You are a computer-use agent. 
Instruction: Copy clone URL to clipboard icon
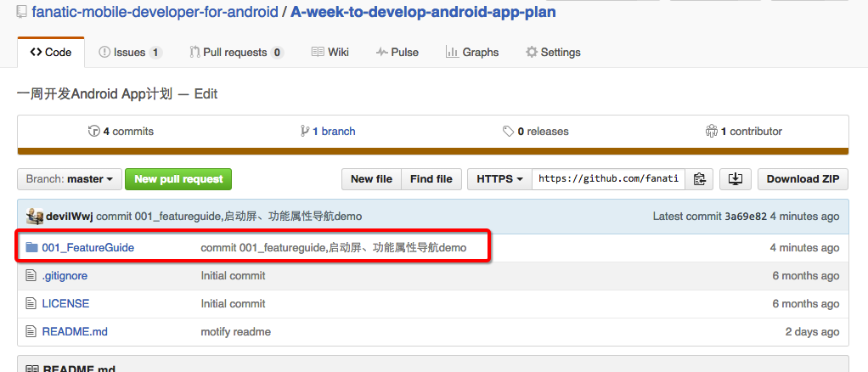(699, 179)
